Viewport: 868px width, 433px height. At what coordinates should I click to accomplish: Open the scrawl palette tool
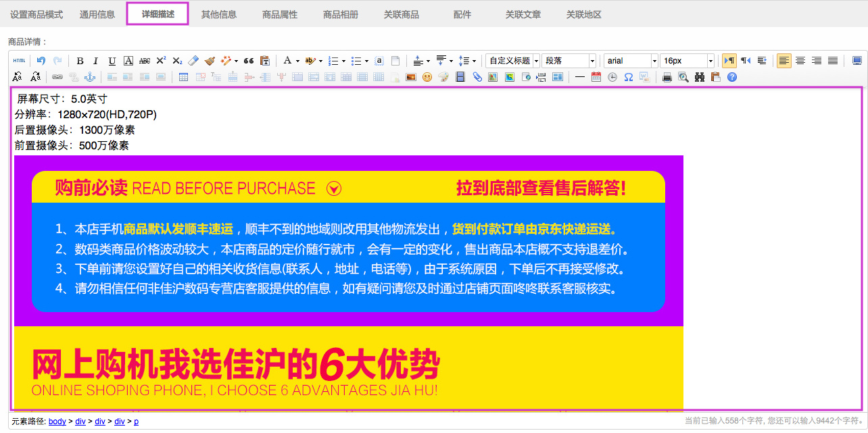[x=443, y=77]
